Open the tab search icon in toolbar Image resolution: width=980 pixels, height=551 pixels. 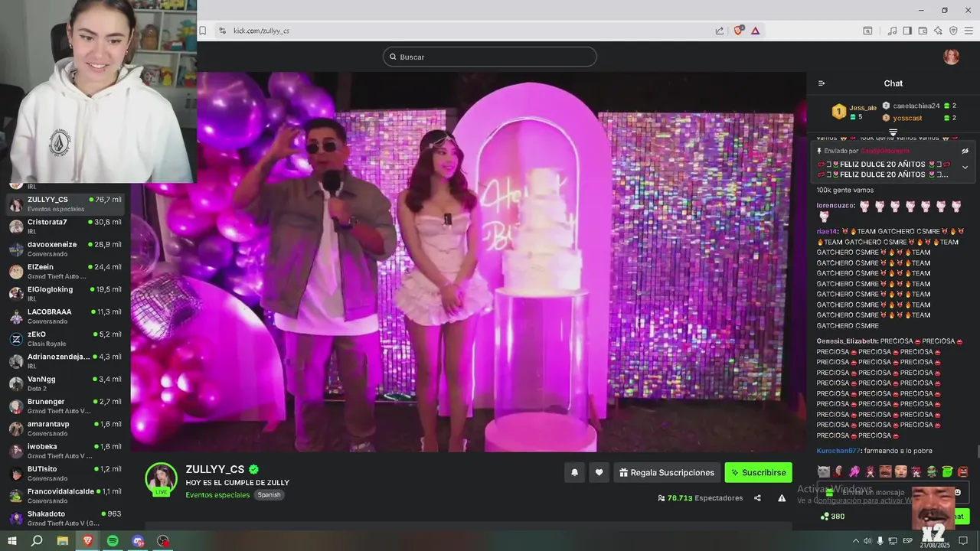coord(867,31)
